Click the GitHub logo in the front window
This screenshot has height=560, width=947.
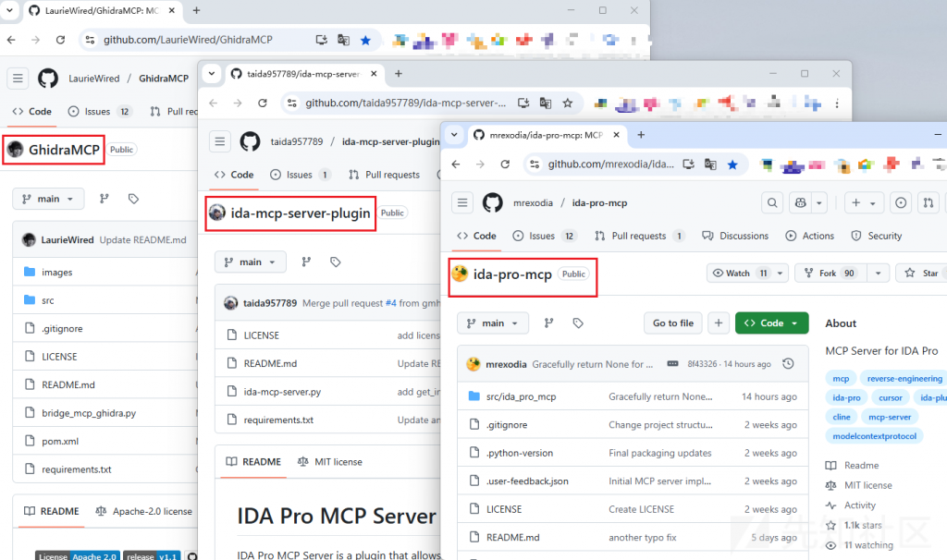(492, 203)
